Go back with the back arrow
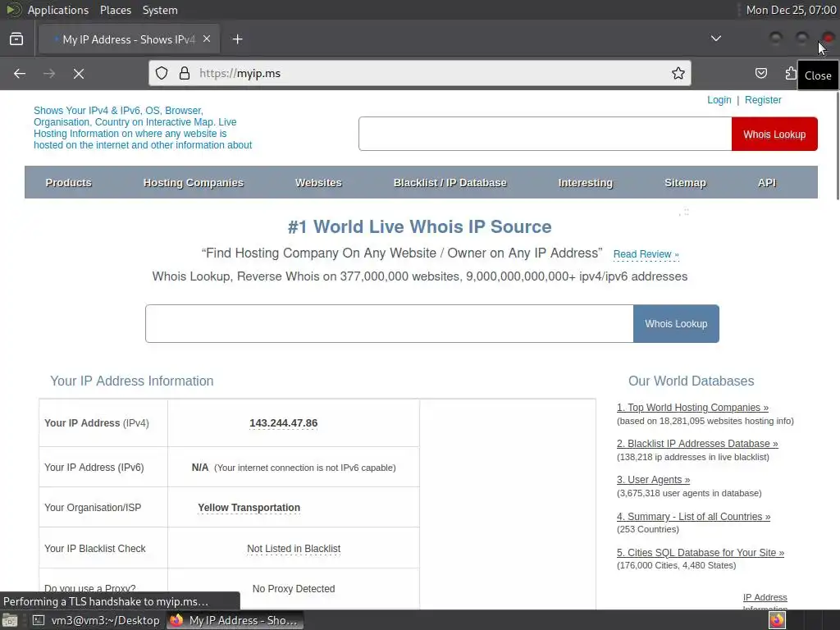 20,73
